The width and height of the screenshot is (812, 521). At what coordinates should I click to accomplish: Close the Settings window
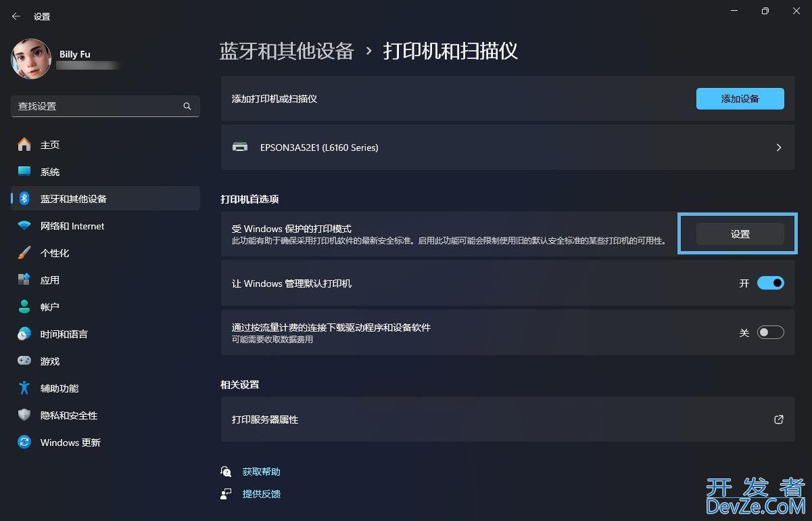796,11
